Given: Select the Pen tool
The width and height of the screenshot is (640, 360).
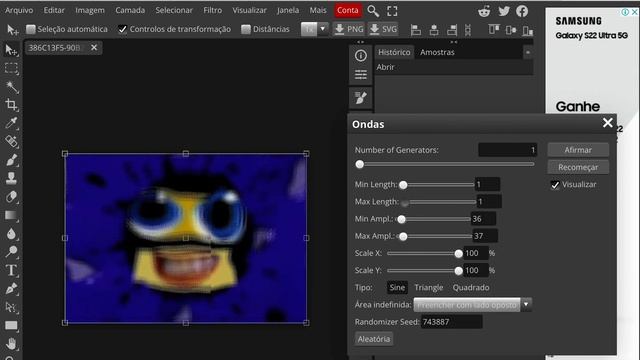Looking at the screenshot, I should coord(11,289).
